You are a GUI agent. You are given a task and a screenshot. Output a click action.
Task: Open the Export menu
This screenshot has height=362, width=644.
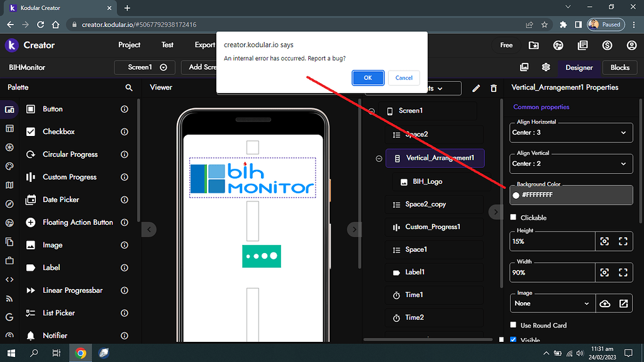click(204, 45)
